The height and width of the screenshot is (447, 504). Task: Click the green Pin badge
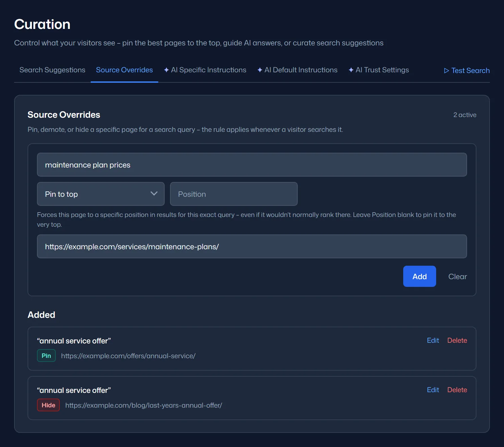[x=46, y=356]
